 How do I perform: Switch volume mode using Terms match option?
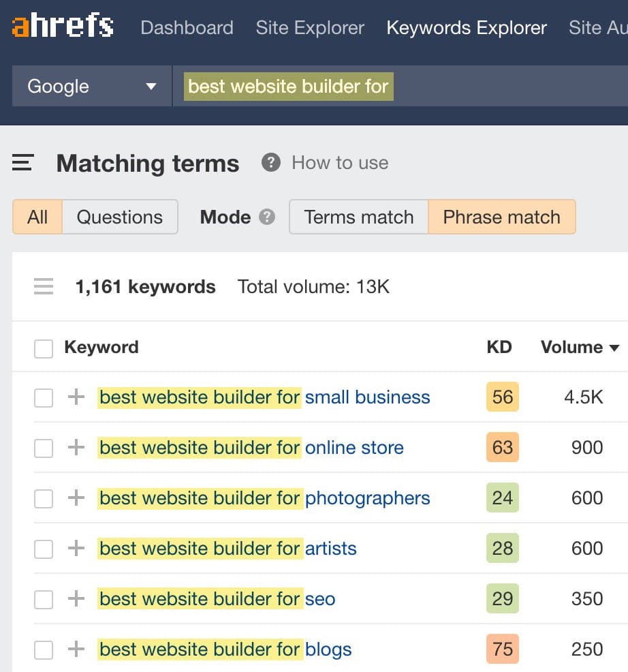click(x=358, y=217)
